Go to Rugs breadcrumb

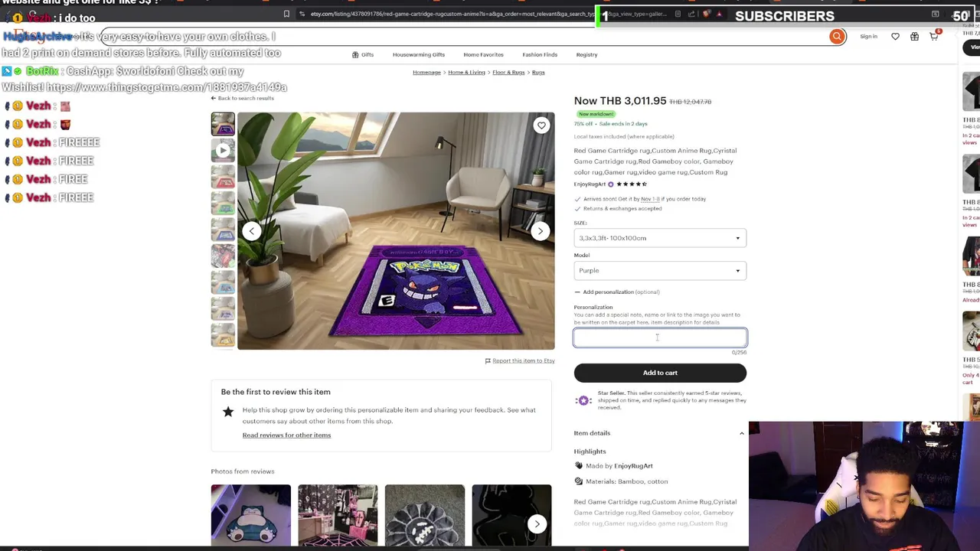point(538,72)
